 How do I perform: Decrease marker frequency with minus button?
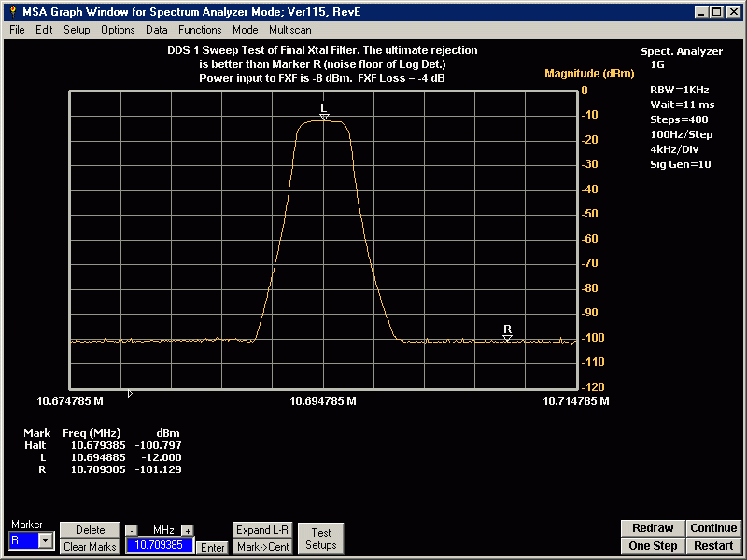[132, 530]
